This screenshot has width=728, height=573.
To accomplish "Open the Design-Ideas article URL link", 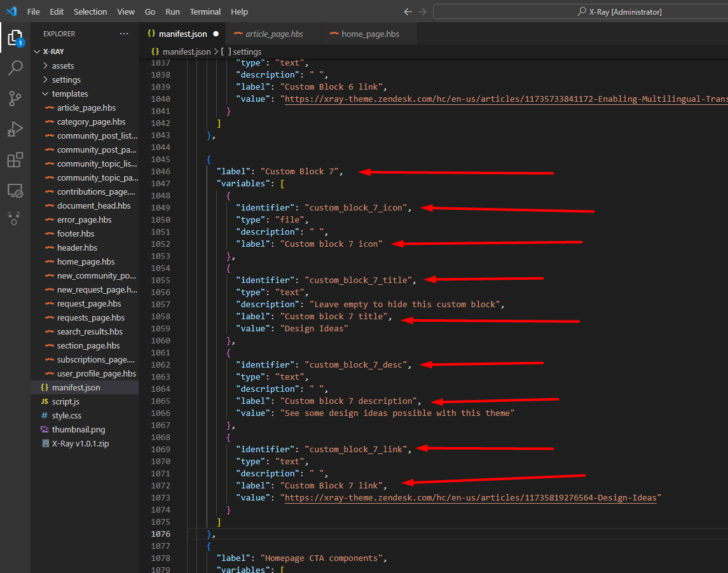I will 470,498.
